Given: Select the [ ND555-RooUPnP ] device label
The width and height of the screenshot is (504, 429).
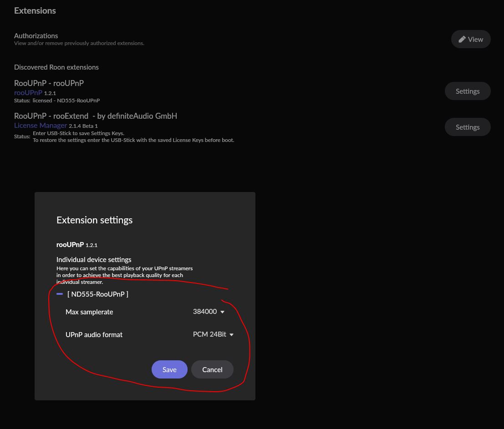Looking at the screenshot, I should (x=98, y=294).
